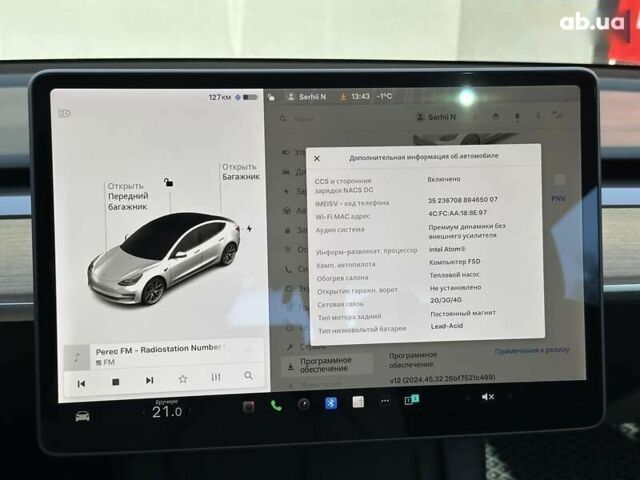
Task: Tap the dialog title 'Дополнительная информация об автомобиле'
Action: point(424,157)
